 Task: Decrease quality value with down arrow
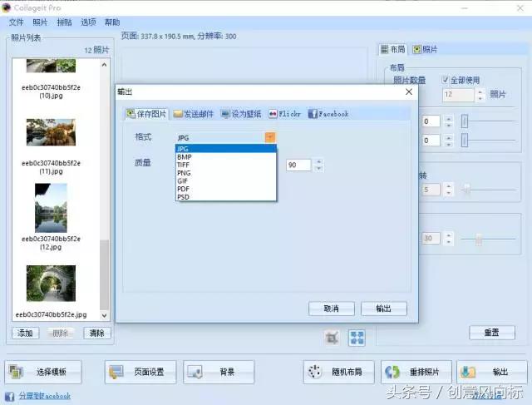(318, 168)
